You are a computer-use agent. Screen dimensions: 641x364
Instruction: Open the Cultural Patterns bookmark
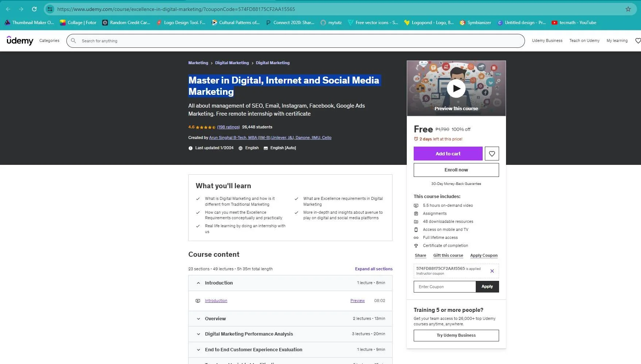pyautogui.click(x=236, y=23)
